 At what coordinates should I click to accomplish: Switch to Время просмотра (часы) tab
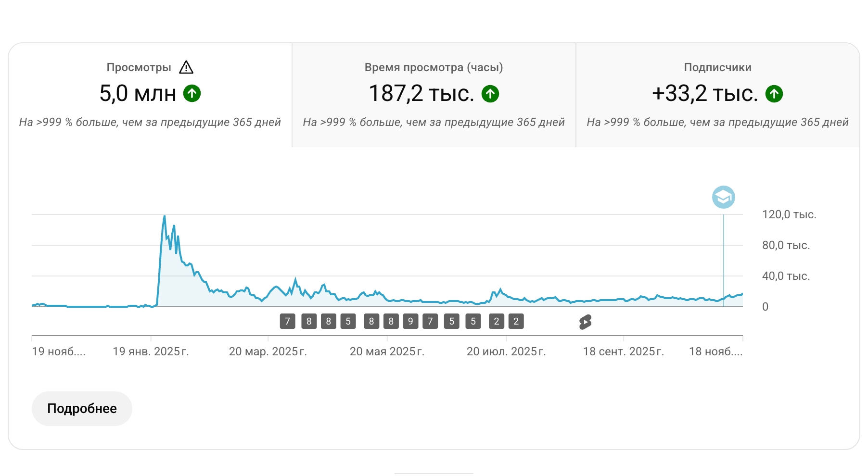coord(434,95)
